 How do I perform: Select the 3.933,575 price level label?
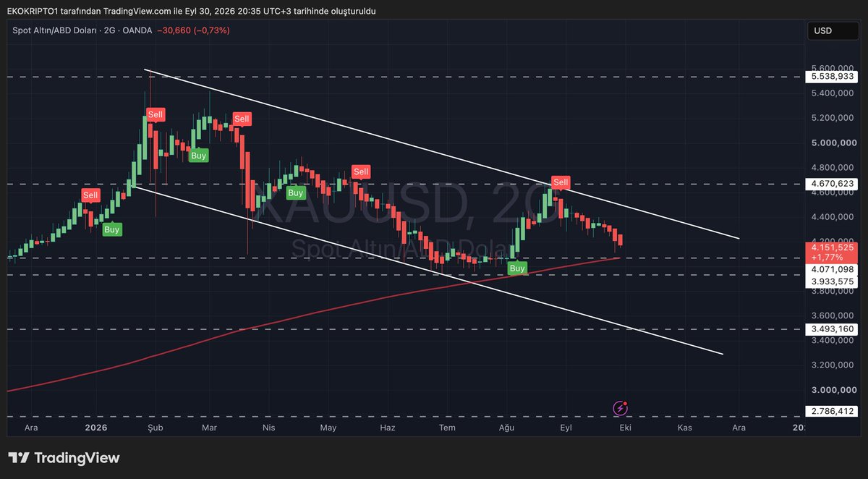pyautogui.click(x=832, y=281)
